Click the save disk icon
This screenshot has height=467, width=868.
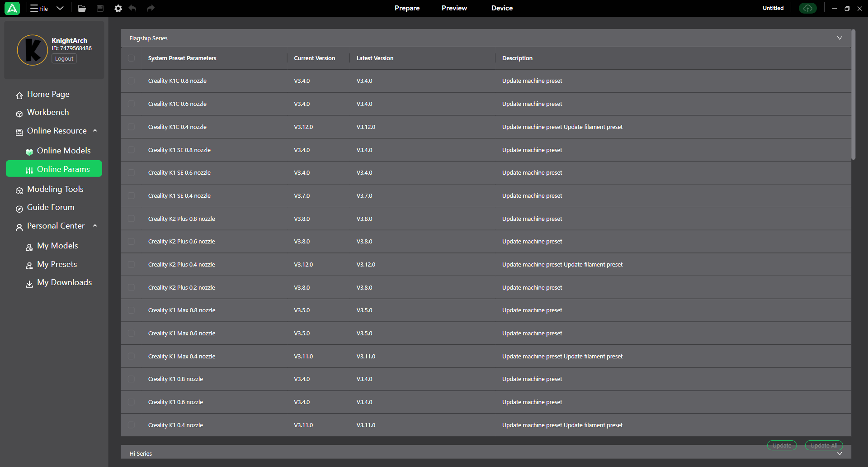point(100,8)
